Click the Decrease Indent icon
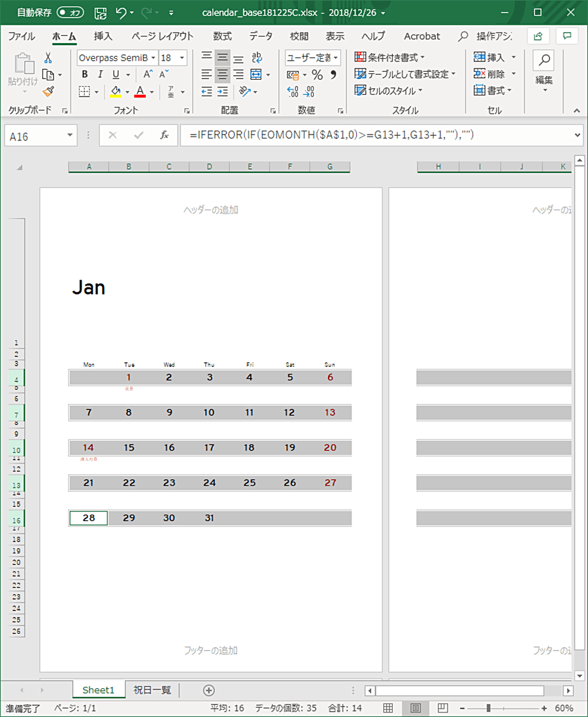Viewport: 588px width, 717px height. 207,91
